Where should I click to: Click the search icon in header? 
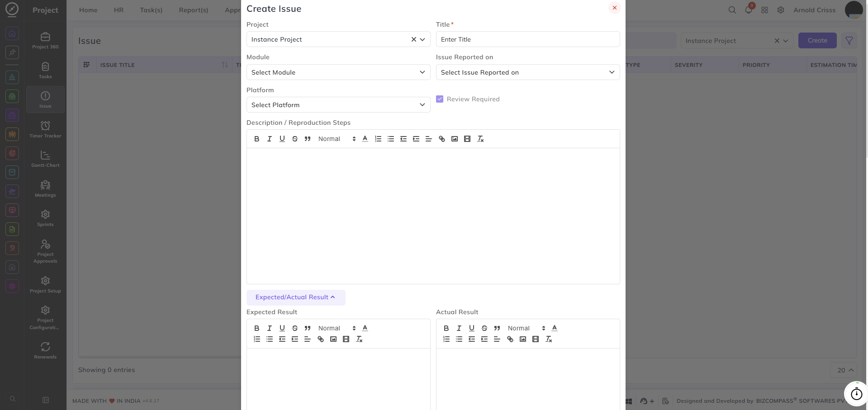click(x=732, y=10)
